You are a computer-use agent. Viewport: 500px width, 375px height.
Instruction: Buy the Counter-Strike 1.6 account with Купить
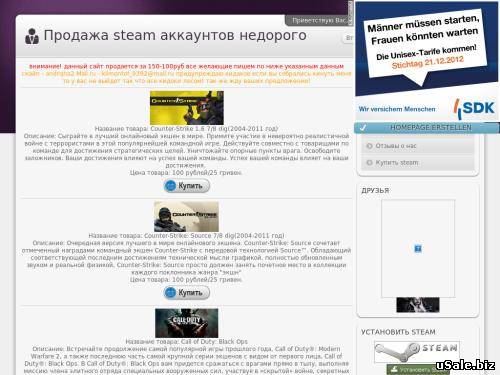point(187,186)
